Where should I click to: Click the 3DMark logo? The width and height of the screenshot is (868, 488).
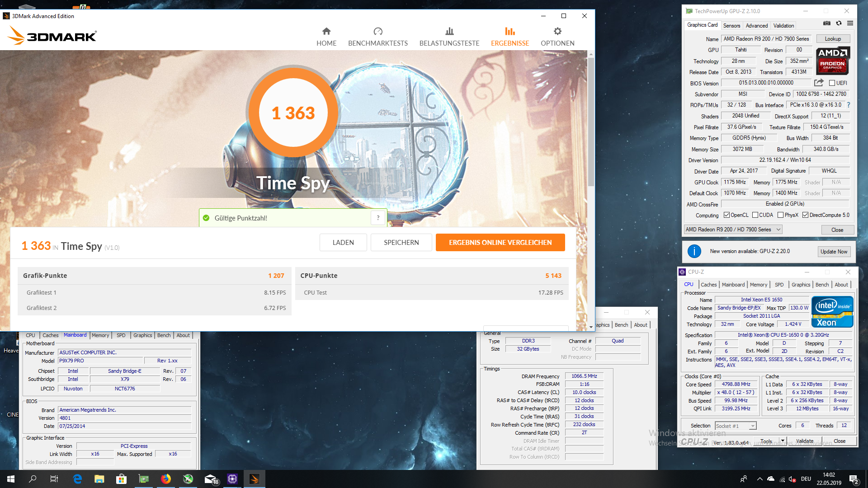pyautogui.click(x=52, y=36)
